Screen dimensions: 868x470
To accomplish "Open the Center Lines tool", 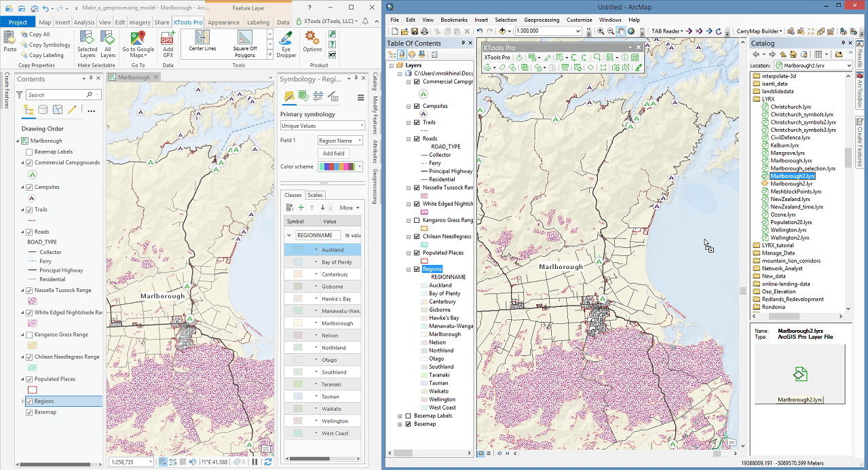I will pos(202,41).
